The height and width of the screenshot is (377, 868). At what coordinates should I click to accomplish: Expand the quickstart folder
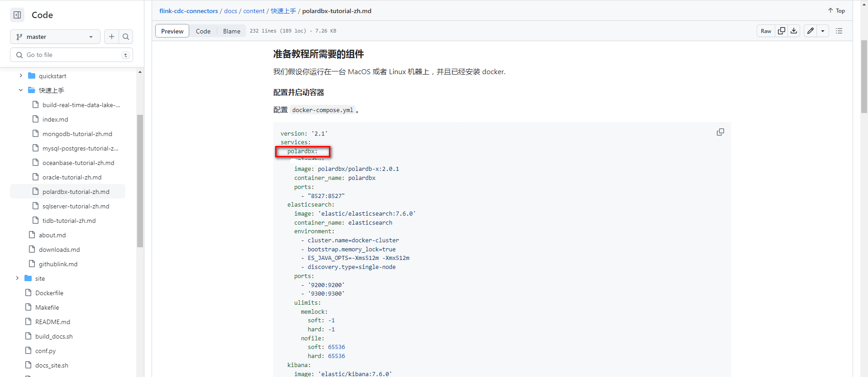(21, 76)
